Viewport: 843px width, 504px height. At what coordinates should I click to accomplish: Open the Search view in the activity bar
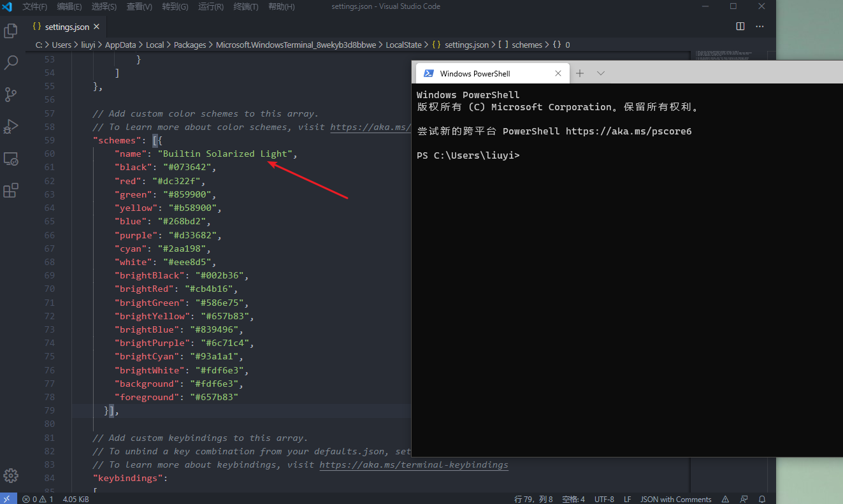pos(11,62)
